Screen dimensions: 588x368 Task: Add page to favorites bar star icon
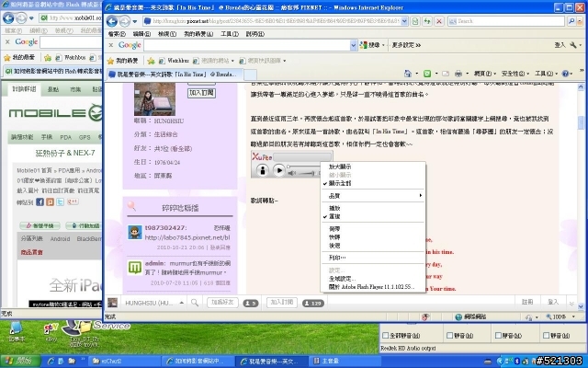pyautogui.click(x=151, y=61)
